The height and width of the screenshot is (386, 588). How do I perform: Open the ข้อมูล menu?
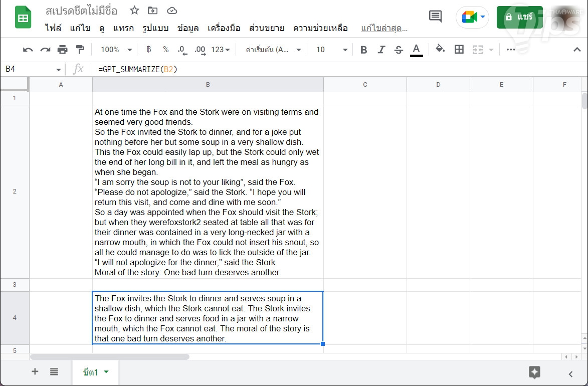(188, 28)
